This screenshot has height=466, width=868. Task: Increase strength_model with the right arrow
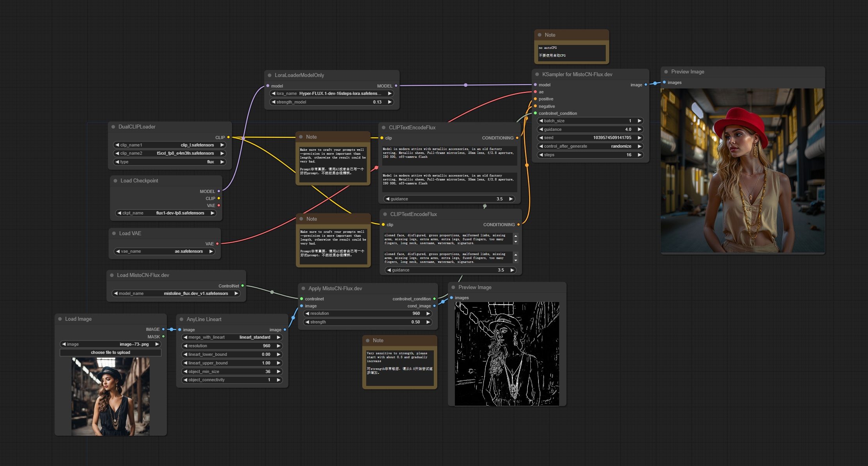[390, 102]
